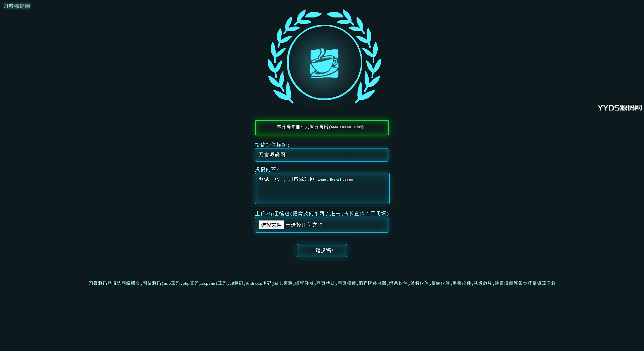Click www.dkewl.com text inside the content box
The width and height of the screenshot is (644, 351).
(x=335, y=180)
